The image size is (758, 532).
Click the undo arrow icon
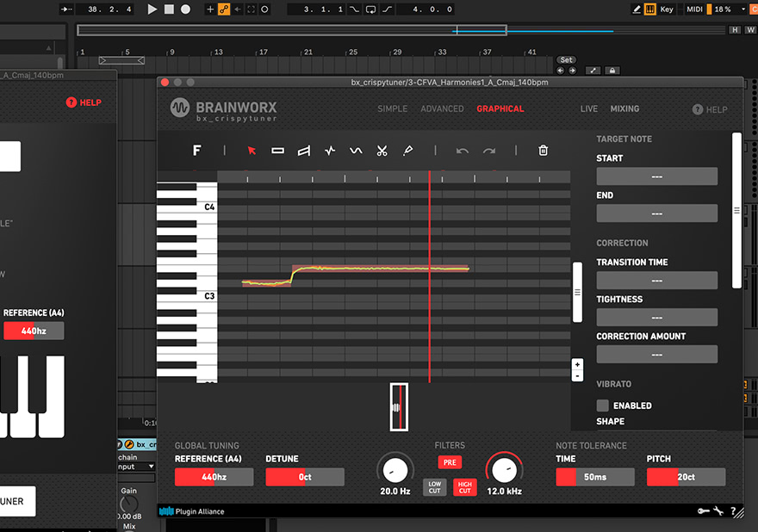pos(463,151)
